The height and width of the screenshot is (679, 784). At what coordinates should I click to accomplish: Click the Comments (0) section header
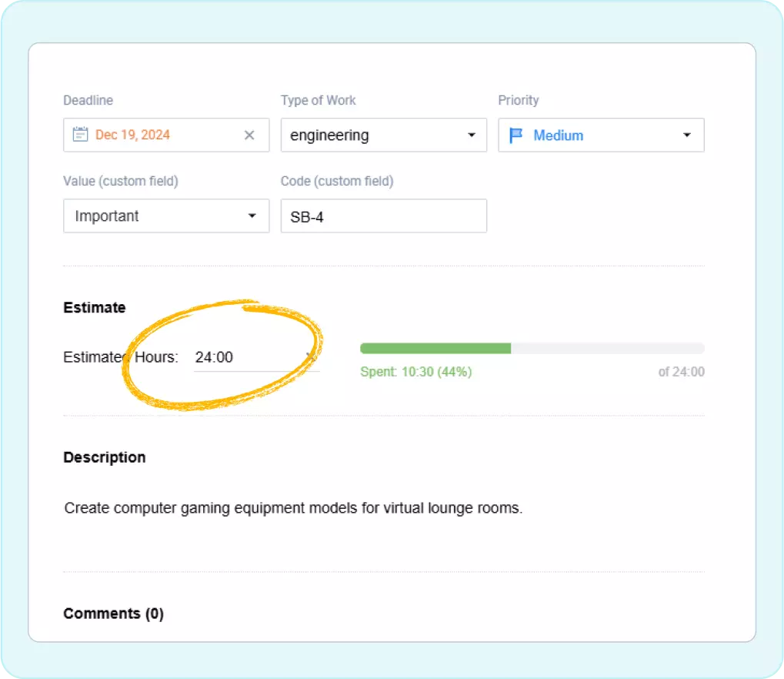click(x=114, y=613)
